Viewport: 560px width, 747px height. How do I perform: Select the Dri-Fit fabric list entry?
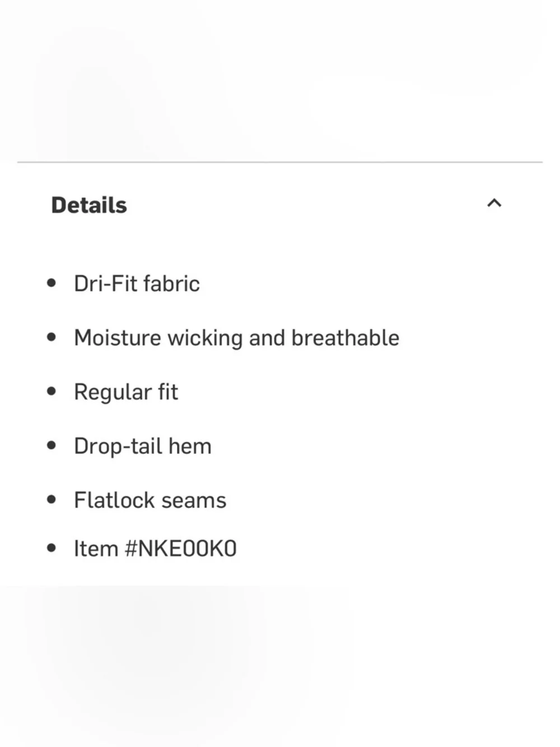pyautogui.click(x=137, y=284)
